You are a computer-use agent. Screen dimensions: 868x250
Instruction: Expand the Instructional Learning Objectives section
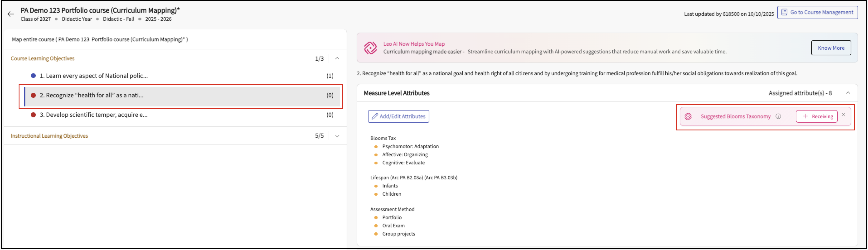coord(337,136)
